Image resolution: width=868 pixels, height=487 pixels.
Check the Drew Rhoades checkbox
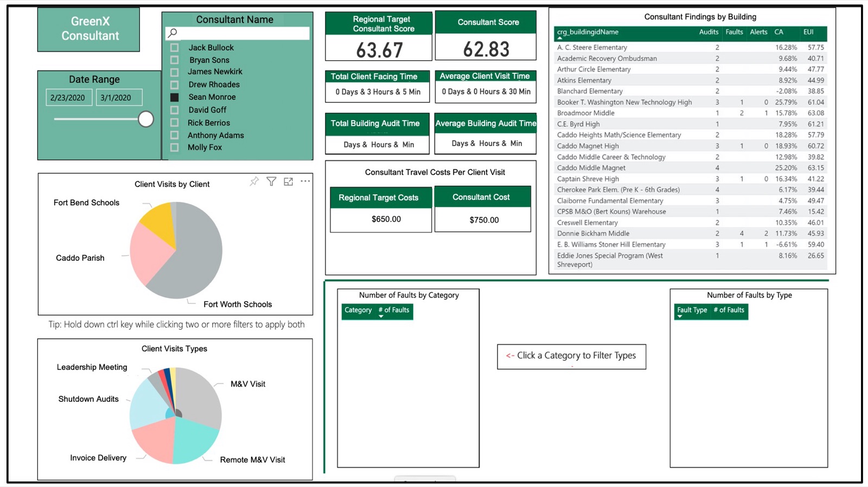[x=174, y=85]
